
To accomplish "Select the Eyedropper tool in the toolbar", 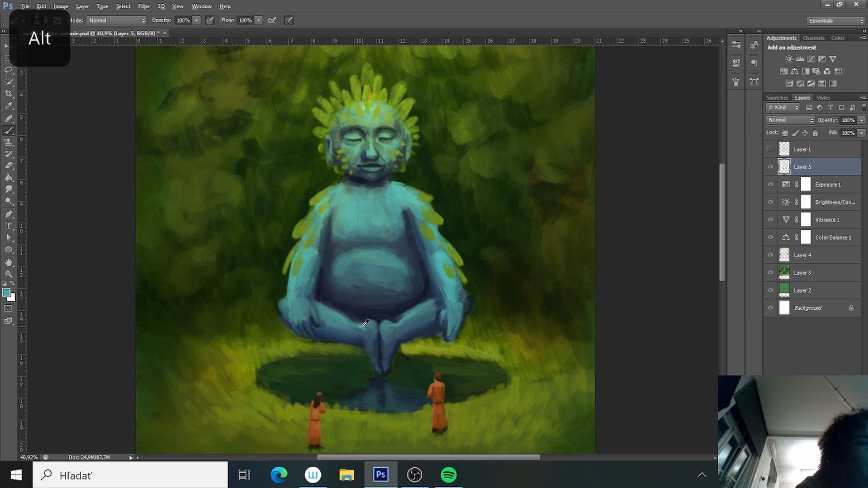I will tap(9, 106).
